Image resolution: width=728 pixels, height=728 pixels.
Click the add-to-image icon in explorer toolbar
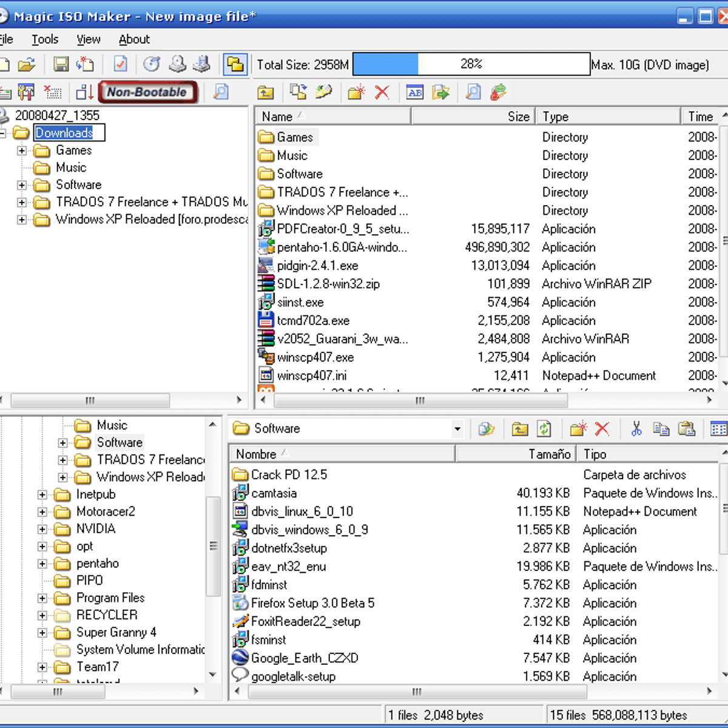486,429
